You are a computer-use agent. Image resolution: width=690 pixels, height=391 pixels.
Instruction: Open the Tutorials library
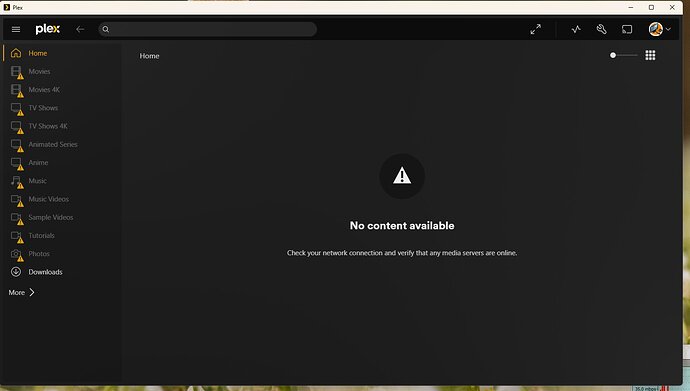(62, 236)
